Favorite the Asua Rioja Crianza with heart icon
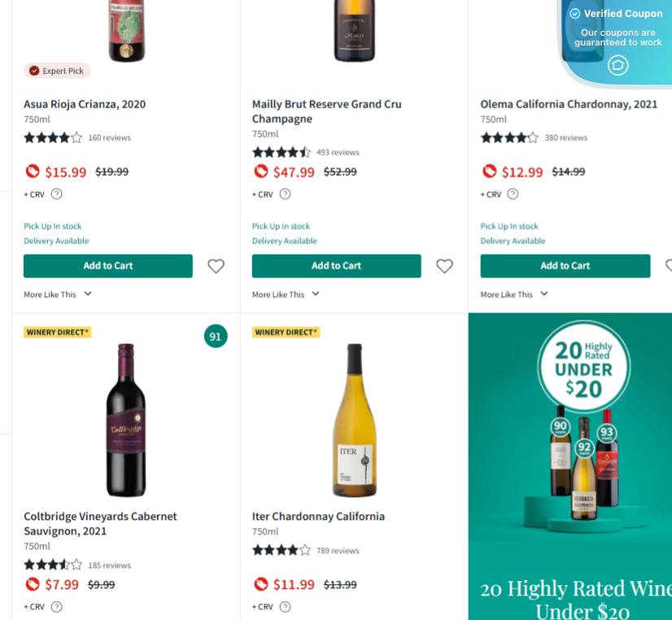672x620 pixels. pos(216,266)
